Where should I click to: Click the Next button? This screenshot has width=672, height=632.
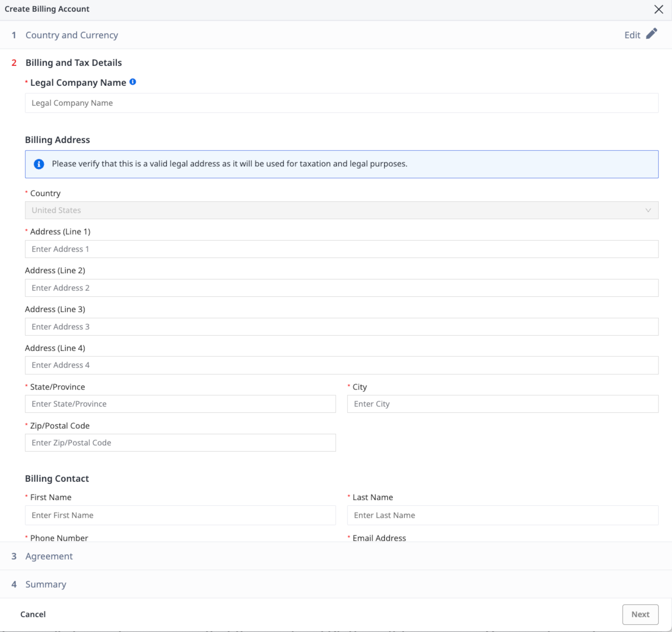pos(640,614)
